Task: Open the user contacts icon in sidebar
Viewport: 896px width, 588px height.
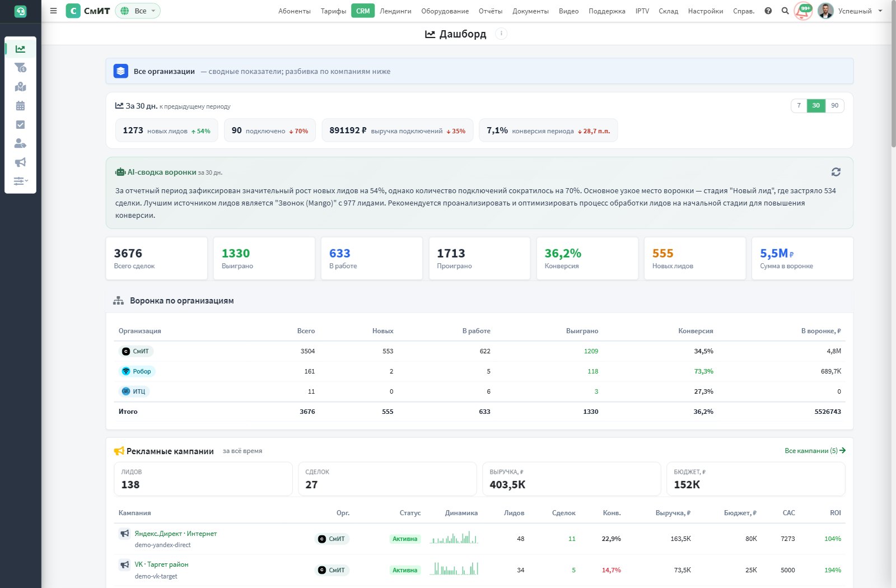Action: (20, 143)
